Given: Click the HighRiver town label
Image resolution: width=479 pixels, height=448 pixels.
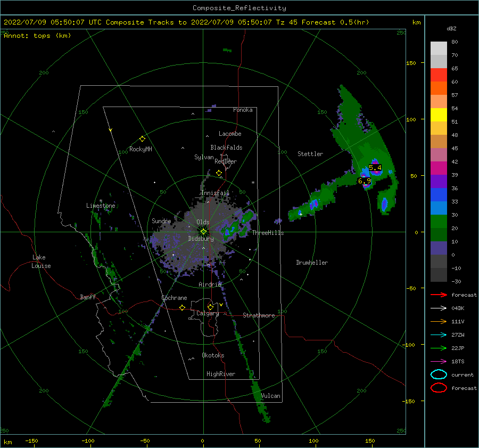Looking at the screenshot, I should tap(221, 374).
